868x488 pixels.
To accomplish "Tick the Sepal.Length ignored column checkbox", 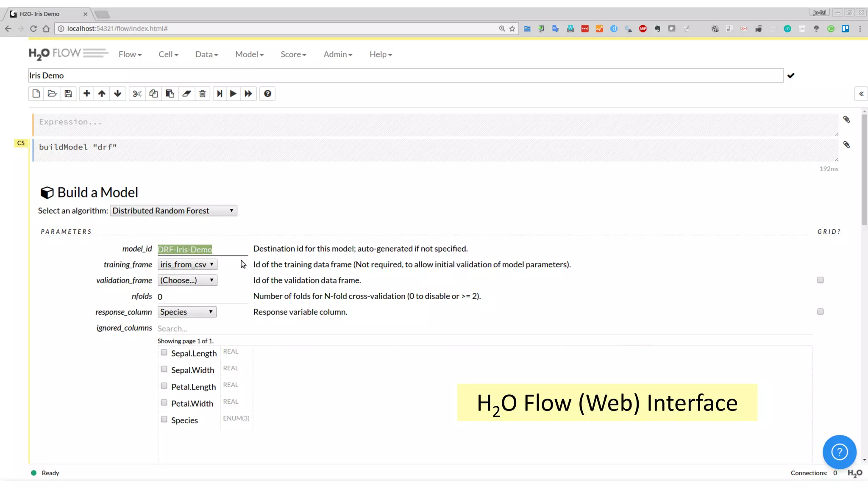I will pyautogui.click(x=164, y=352).
